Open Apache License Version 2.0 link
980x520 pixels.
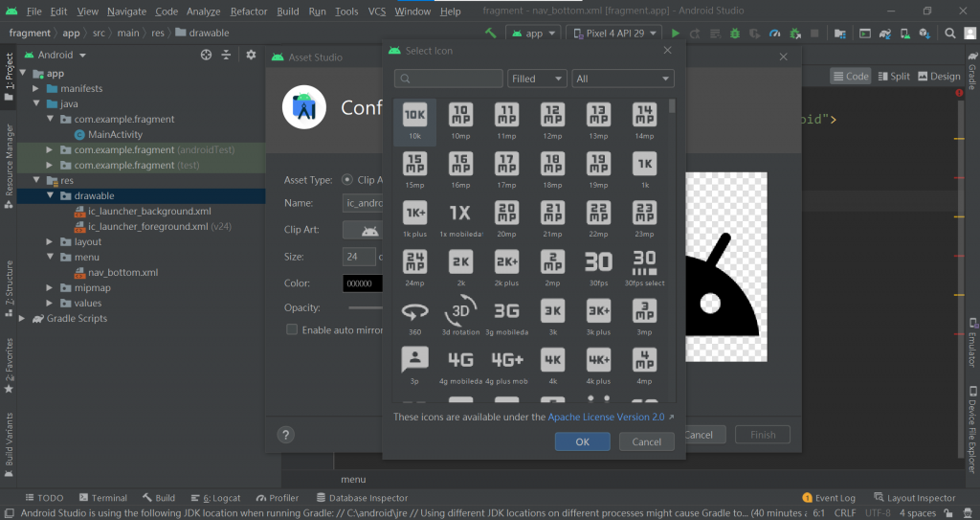point(606,417)
